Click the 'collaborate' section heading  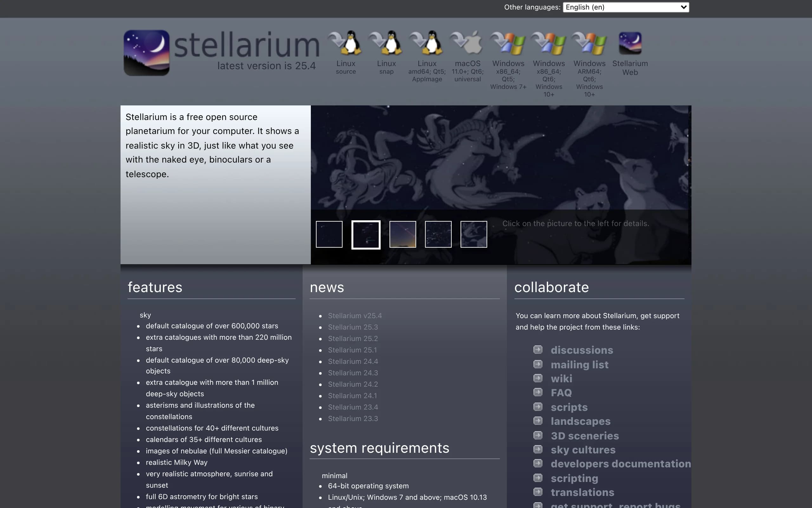[551, 287]
